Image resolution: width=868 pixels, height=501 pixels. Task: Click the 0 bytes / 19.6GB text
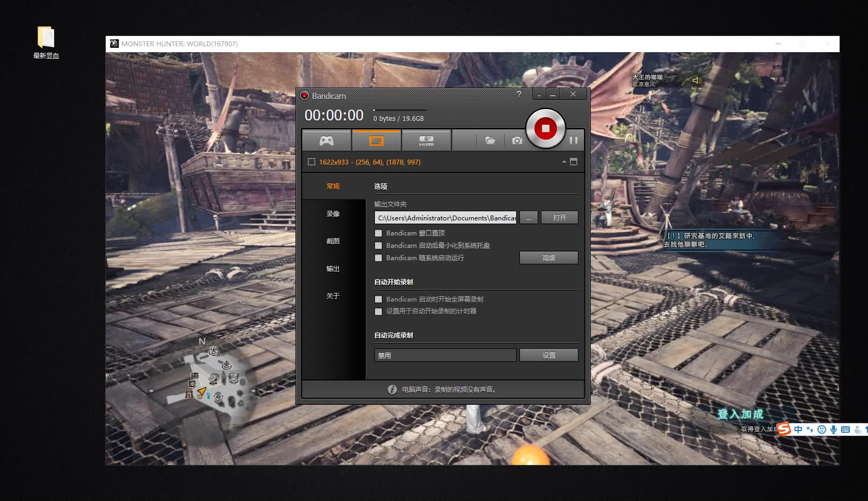point(399,118)
